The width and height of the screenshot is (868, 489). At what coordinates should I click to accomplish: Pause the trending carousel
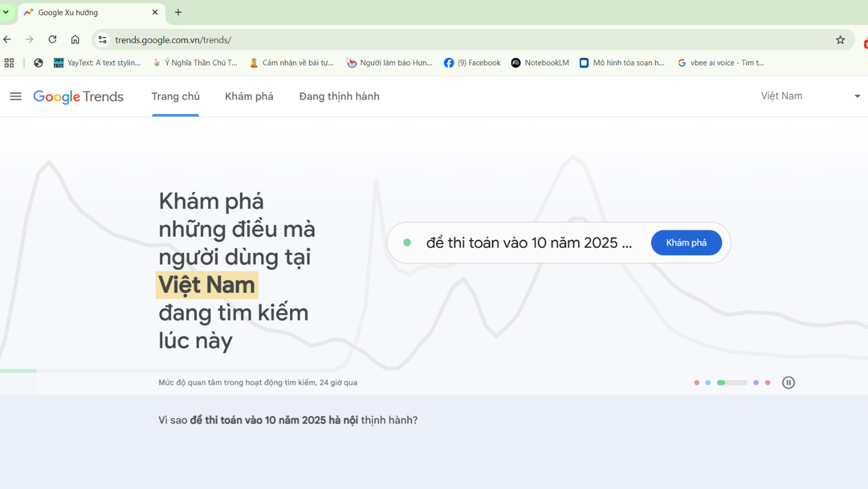point(788,383)
